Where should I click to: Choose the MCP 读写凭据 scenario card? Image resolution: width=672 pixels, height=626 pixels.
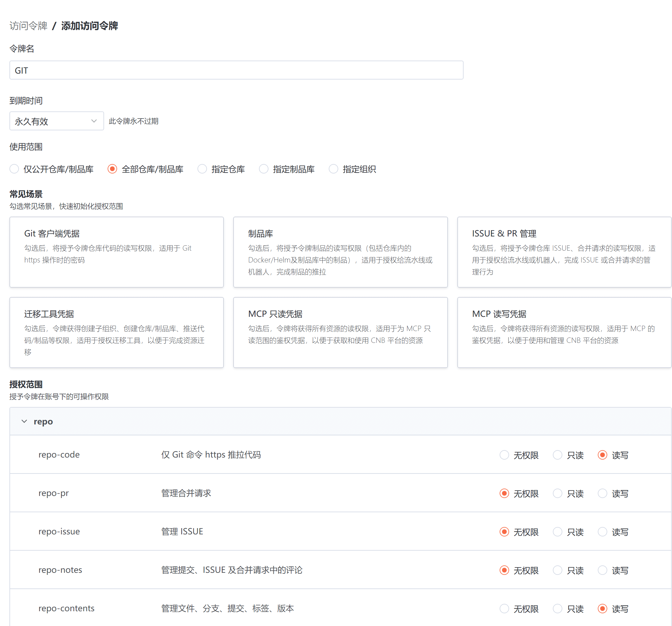tap(564, 332)
